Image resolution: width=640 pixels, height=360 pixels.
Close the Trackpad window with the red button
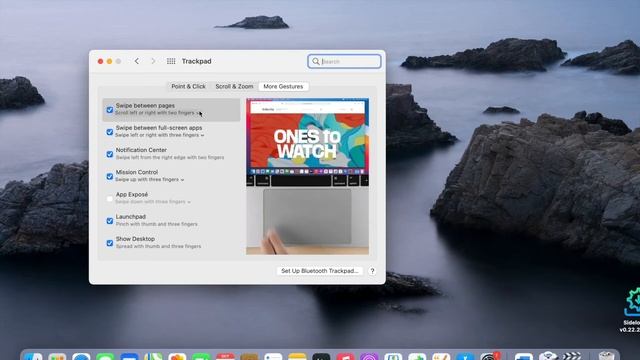pyautogui.click(x=100, y=61)
